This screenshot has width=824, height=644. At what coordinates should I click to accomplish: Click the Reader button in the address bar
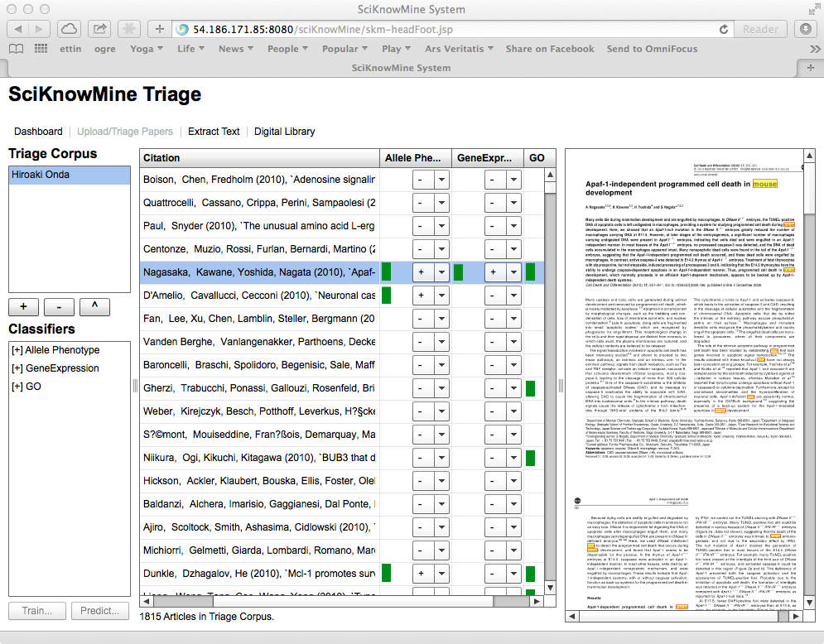[760, 30]
